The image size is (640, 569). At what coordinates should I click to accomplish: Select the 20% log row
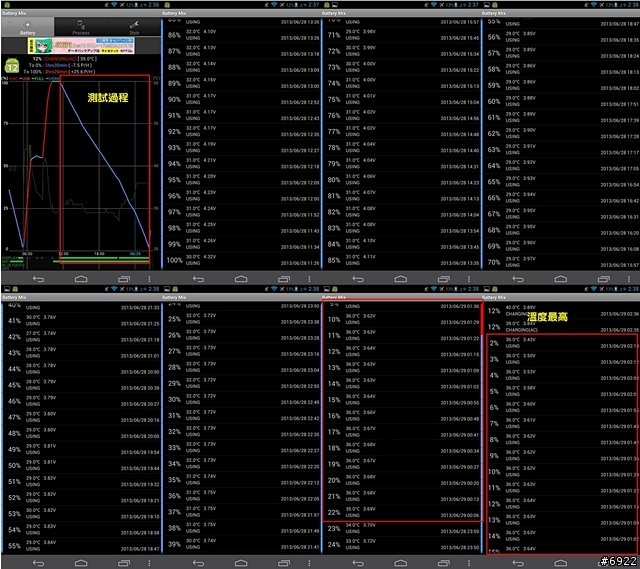402,480
